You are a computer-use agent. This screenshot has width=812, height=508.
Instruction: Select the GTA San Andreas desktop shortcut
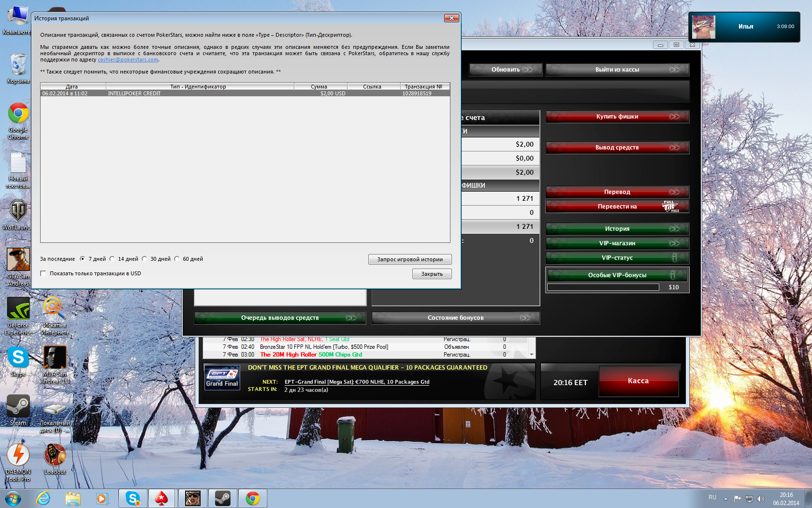coord(18,267)
